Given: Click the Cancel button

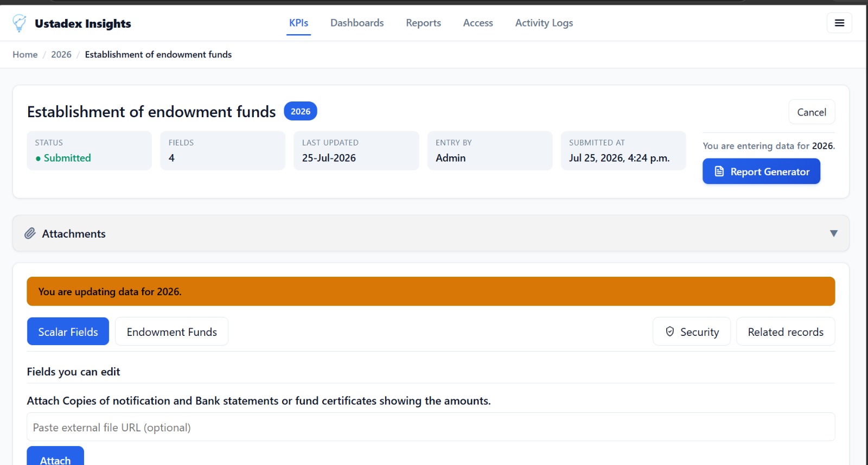Looking at the screenshot, I should tap(812, 112).
